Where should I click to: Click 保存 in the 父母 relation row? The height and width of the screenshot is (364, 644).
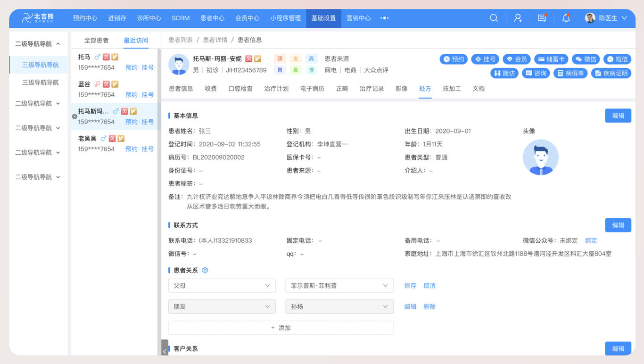410,286
